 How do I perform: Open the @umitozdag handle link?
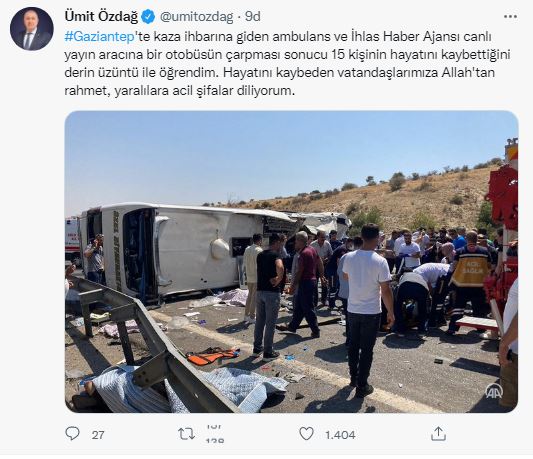pos(197,17)
